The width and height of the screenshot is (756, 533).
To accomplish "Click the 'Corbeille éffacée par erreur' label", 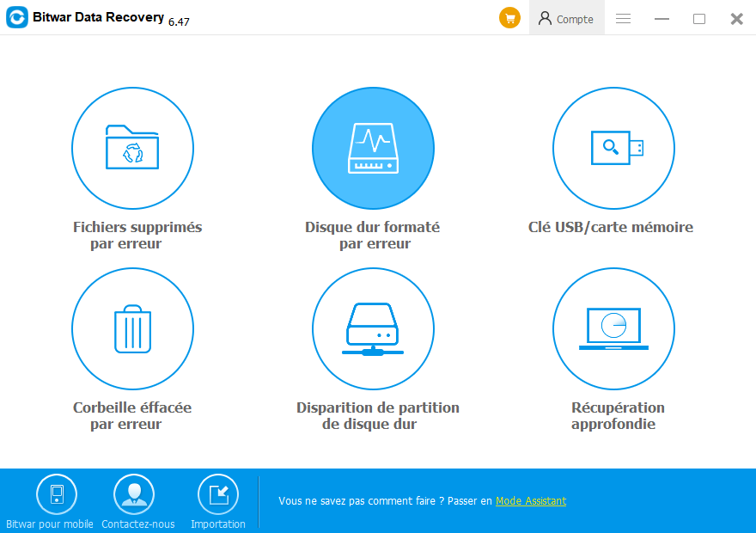I will pyautogui.click(x=132, y=415).
